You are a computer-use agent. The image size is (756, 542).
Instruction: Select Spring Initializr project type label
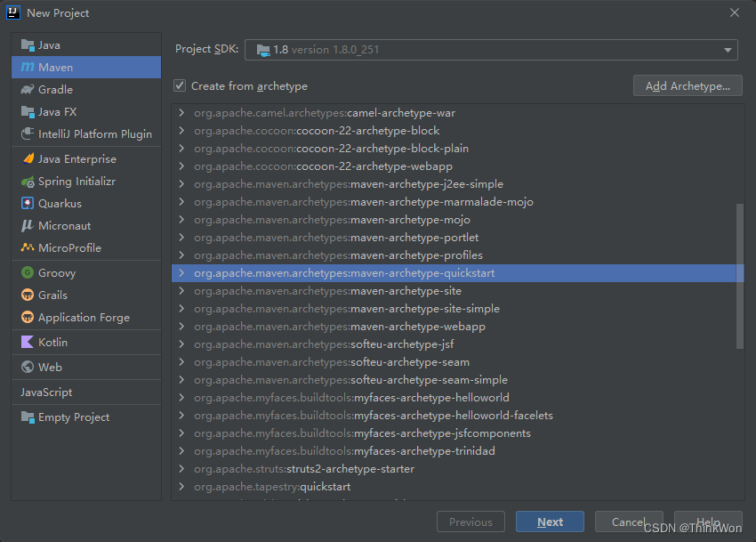[76, 182]
